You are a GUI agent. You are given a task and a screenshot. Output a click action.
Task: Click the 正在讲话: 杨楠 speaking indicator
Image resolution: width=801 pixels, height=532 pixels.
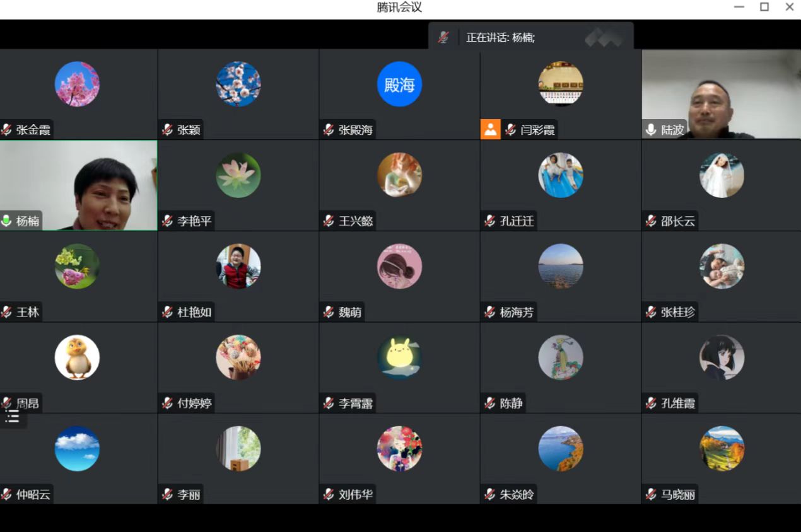pyautogui.click(x=500, y=37)
